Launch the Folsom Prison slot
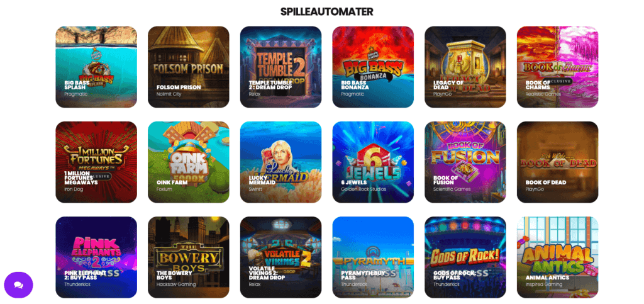This screenshot has width=644, height=304. [x=189, y=67]
